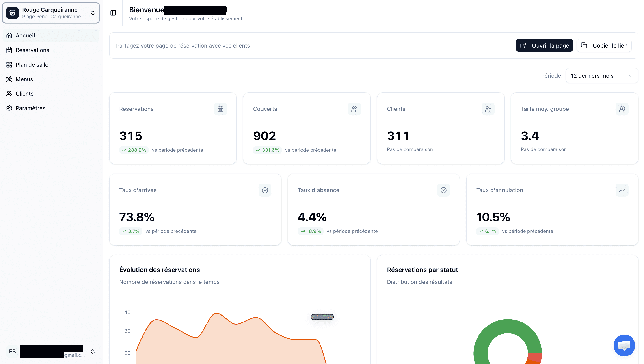This screenshot has width=644, height=364.
Task: Open the Rouge Carqueiranne establishment switcher
Action: pos(51,13)
